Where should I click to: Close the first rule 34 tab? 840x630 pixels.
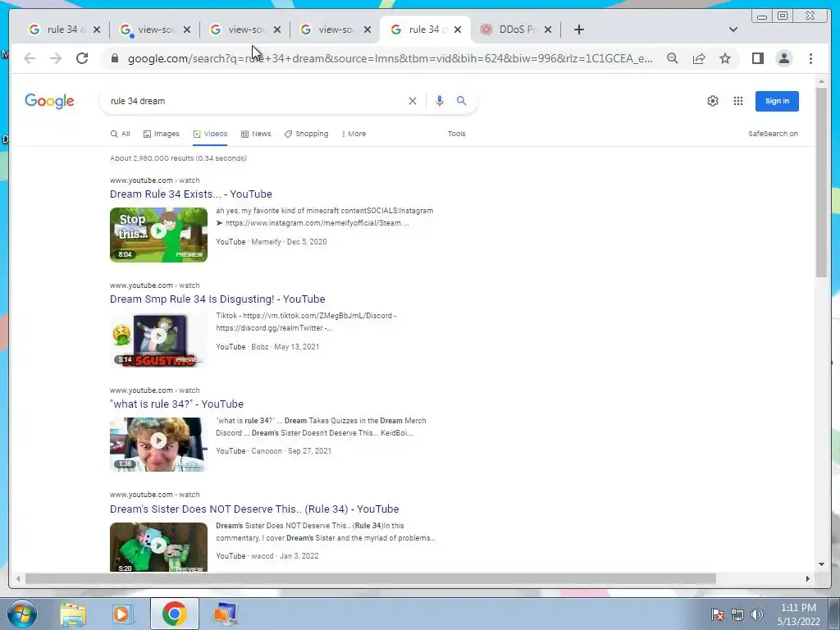point(97,30)
